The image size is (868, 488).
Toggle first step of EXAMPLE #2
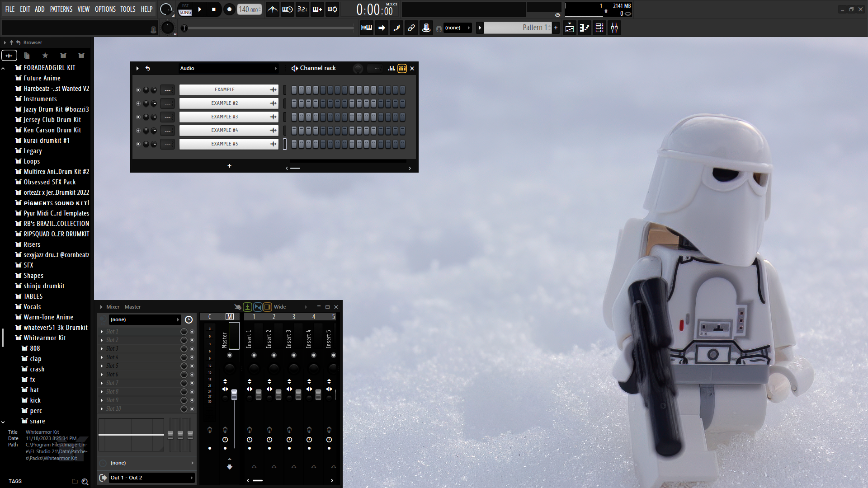point(294,103)
